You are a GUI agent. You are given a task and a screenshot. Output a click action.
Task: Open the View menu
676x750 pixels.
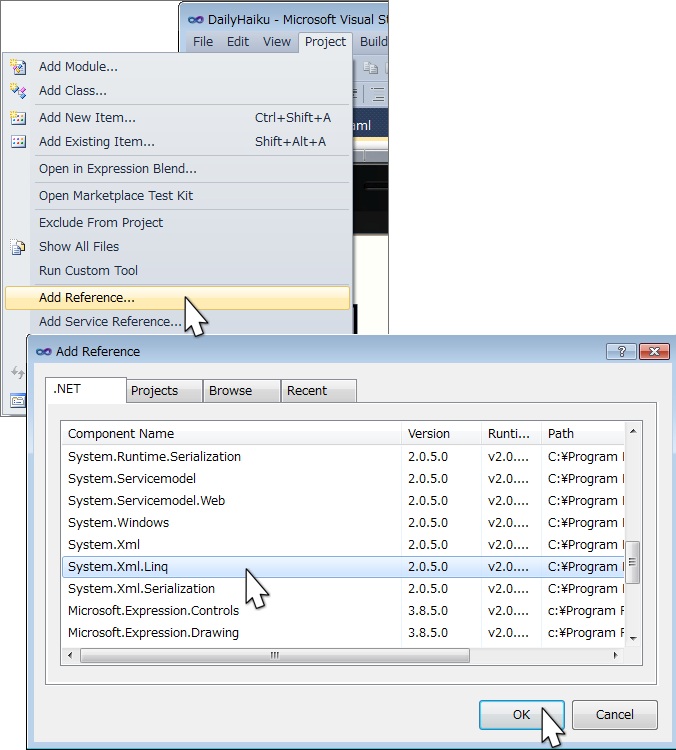(277, 42)
